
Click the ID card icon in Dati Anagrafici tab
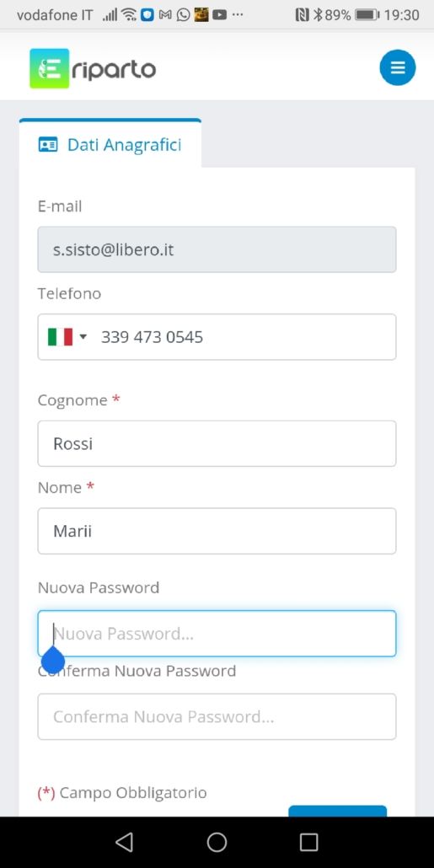[x=48, y=145]
